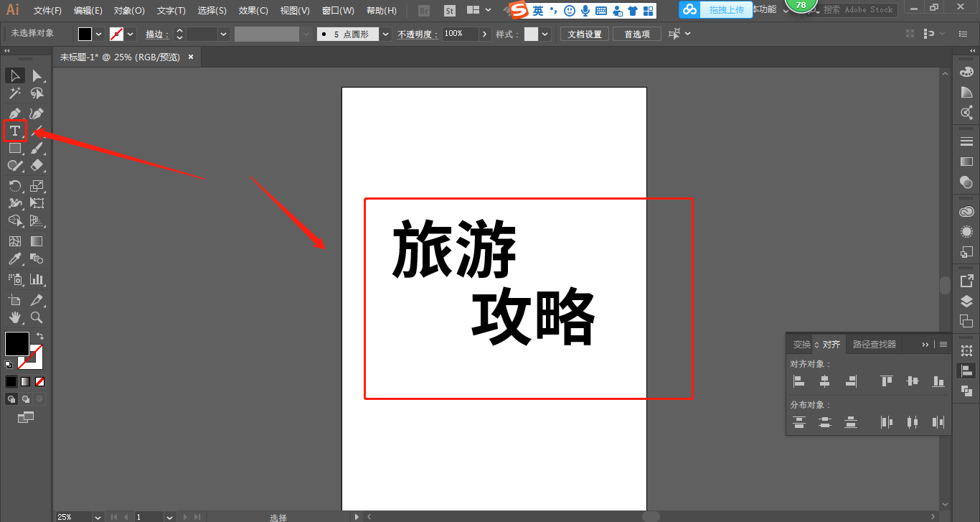
Task: Open fill color dropdown in control bar
Action: tap(99, 34)
